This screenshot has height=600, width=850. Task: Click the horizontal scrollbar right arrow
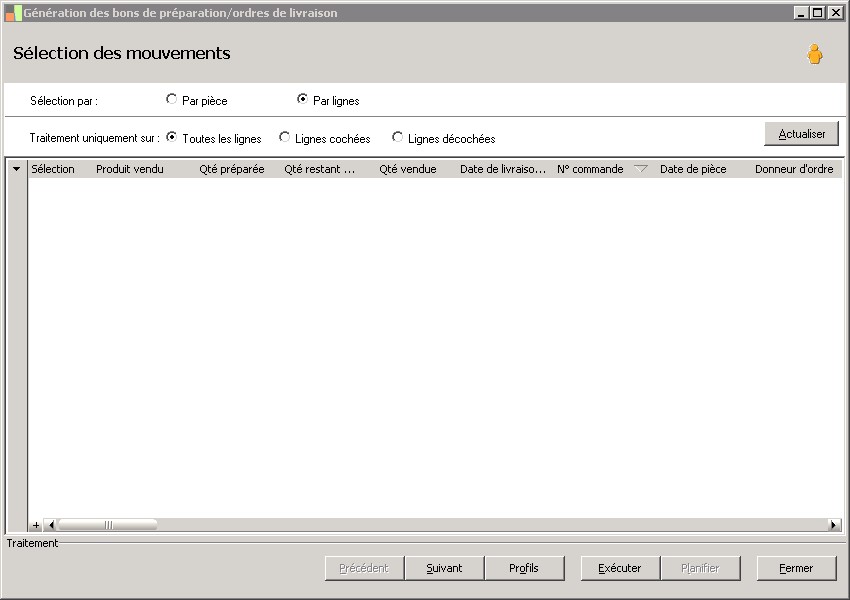(x=834, y=525)
